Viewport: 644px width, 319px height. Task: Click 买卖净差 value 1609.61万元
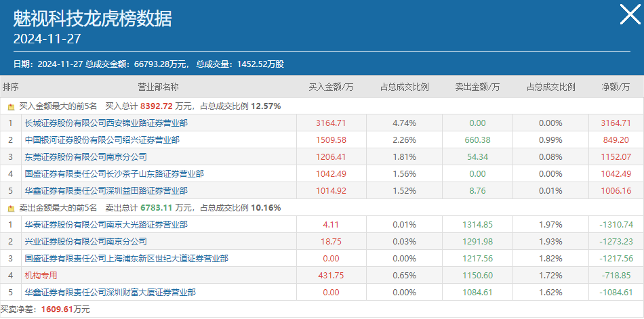[65, 310]
